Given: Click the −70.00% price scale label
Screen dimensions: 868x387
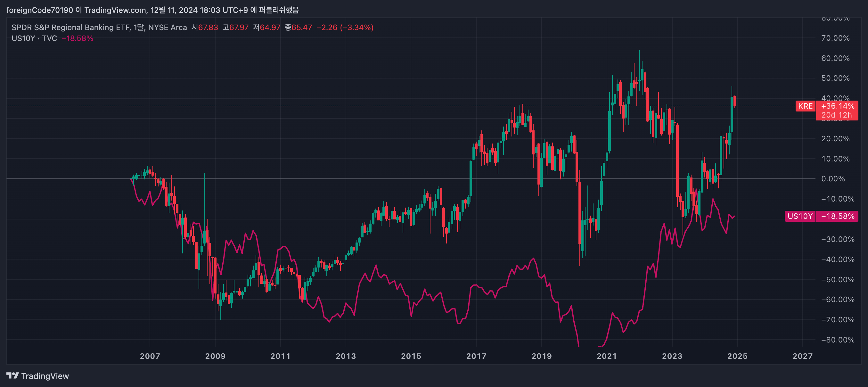Looking at the screenshot, I should point(838,320).
